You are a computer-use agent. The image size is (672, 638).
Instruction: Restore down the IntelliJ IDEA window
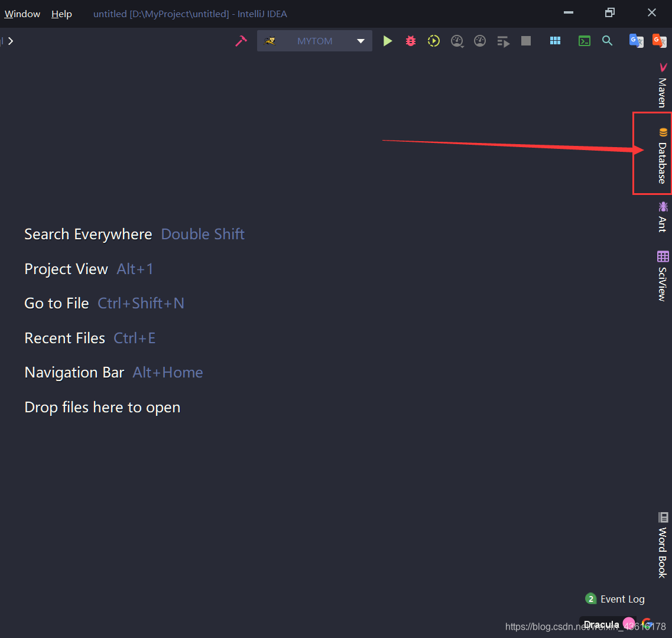(x=610, y=12)
